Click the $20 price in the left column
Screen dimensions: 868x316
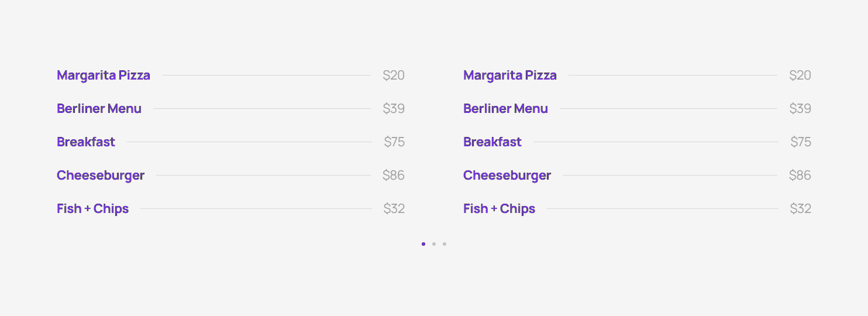394,75
